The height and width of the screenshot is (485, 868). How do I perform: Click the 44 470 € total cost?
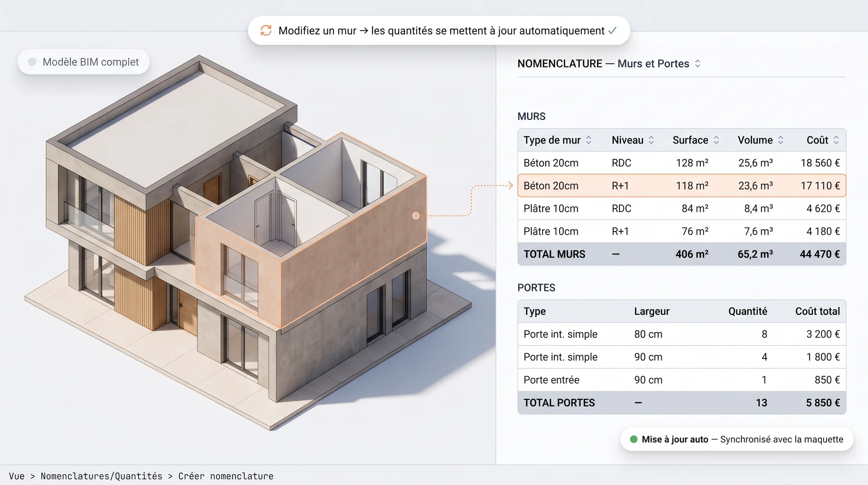pos(820,254)
